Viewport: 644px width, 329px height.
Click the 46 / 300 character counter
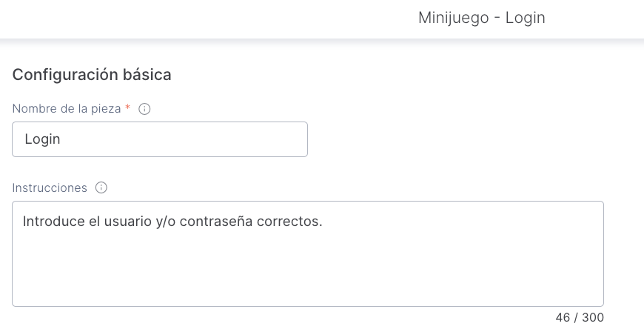580,318
